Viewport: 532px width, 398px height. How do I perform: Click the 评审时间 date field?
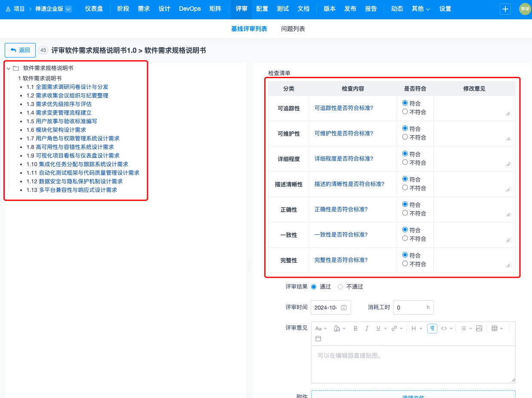click(331, 307)
